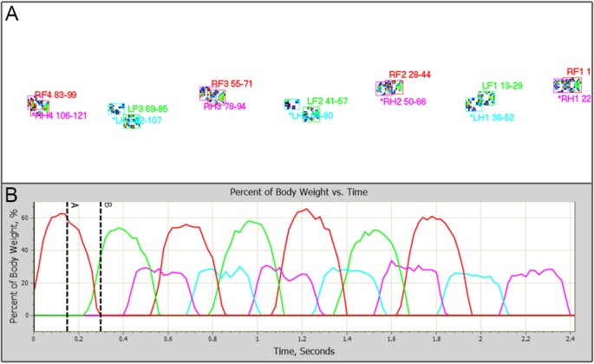Select the RF2 28-44 label

410,75
